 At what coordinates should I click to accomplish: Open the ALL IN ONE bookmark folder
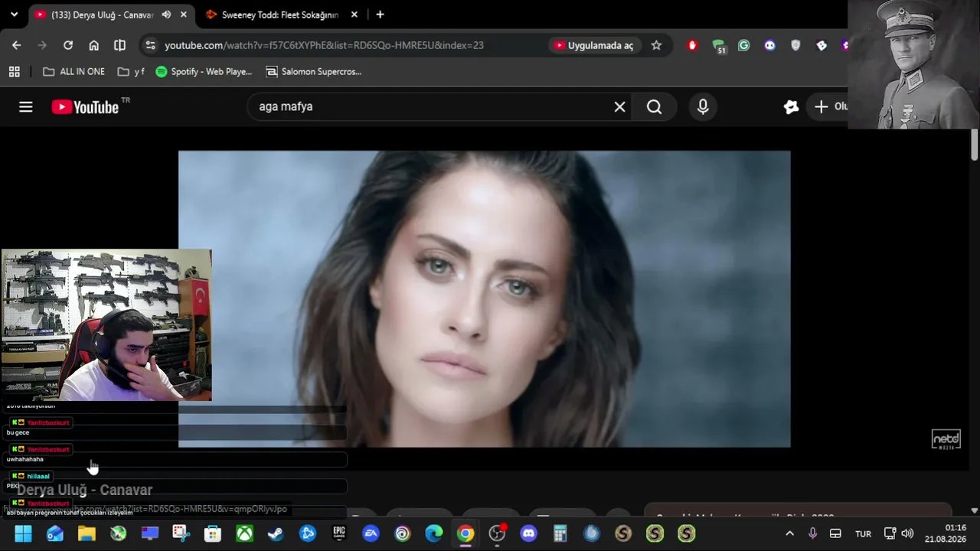coord(73,72)
